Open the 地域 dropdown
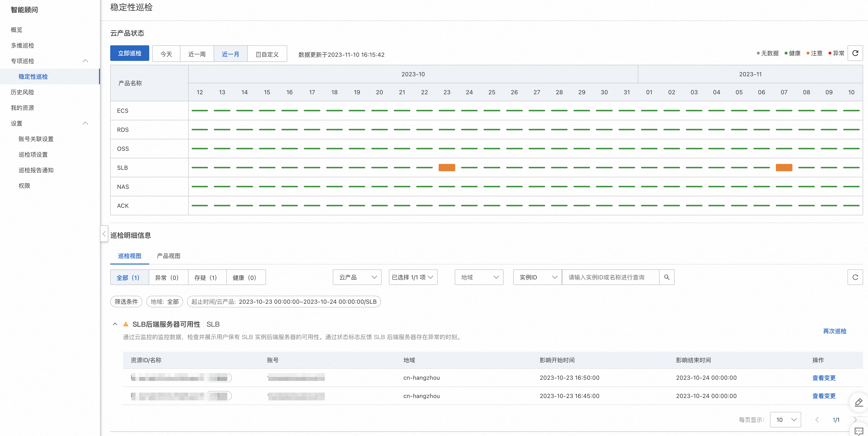The image size is (868, 436). (479, 277)
